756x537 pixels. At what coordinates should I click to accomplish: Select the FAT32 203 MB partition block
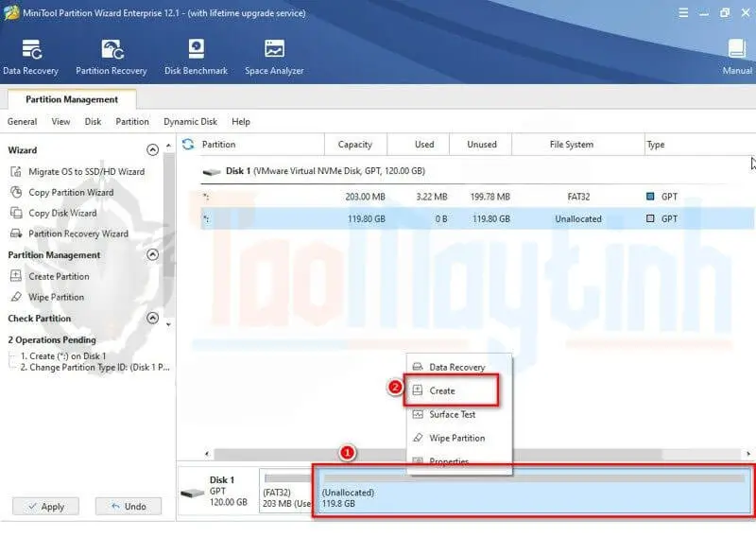[287, 493]
